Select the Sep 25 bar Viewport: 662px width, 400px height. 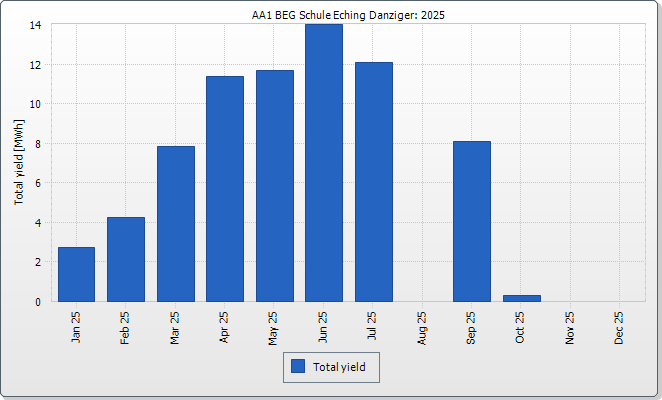point(472,221)
